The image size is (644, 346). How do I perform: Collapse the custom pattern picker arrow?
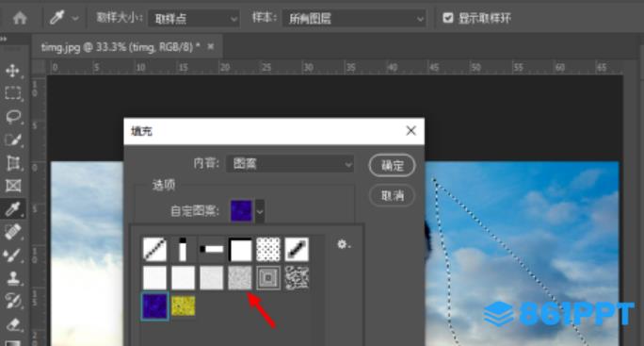pos(260,211)
